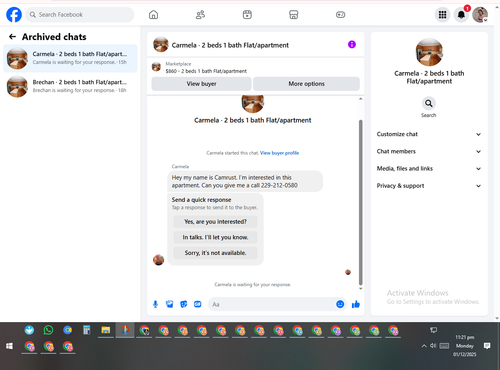Click the Search magnifier in chat details
Screen dimensions: 500x370
pos(429,103)
